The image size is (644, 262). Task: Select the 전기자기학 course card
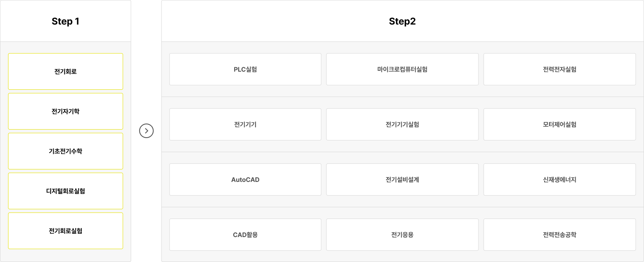click(x=65, y=111)
